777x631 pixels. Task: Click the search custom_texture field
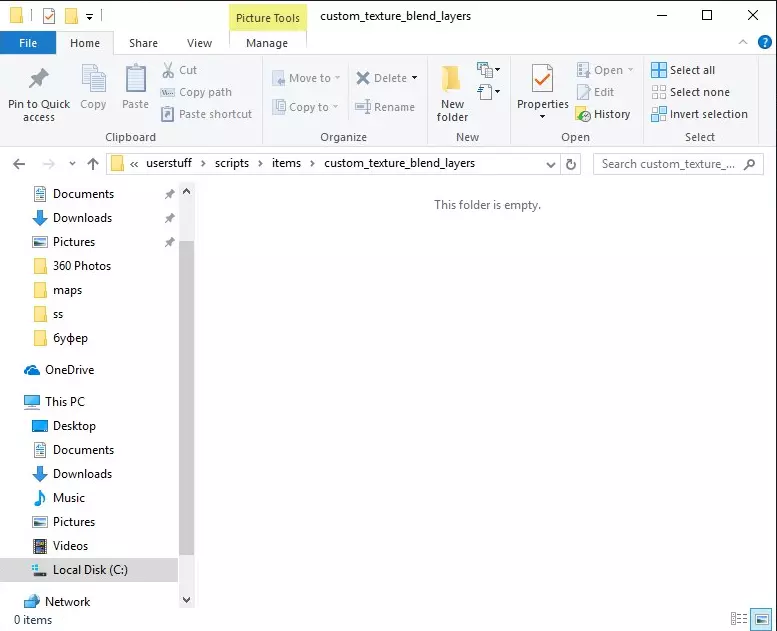[x=678, y=164]
